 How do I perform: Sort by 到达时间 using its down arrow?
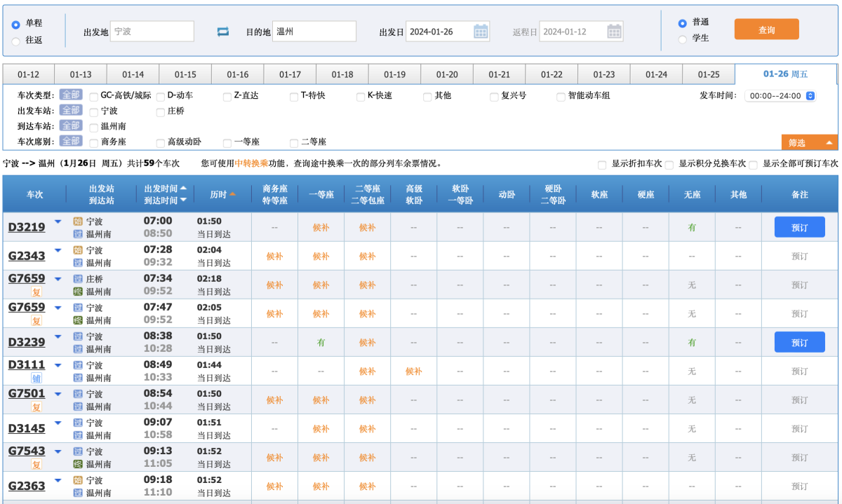pos(183,200)
